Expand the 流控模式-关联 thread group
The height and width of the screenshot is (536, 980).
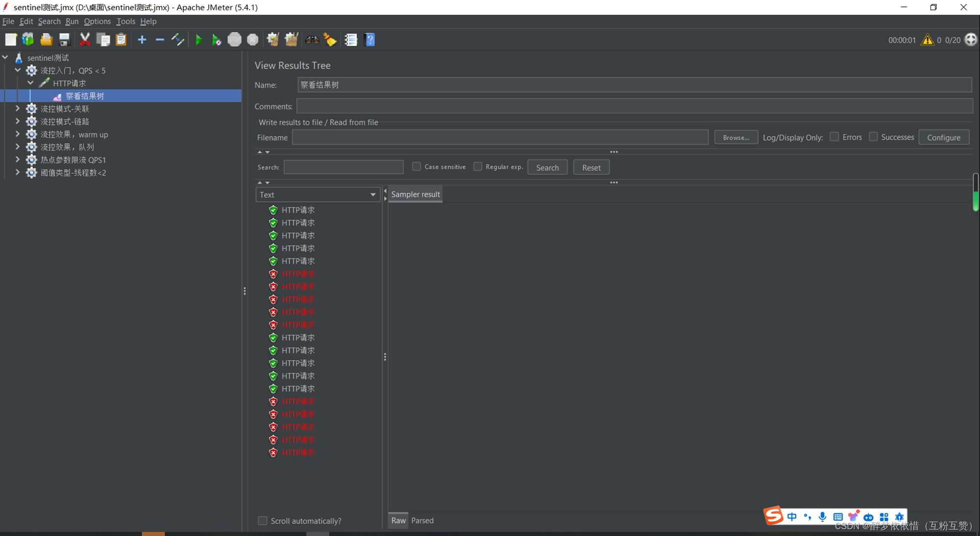(x=18, y=108)
